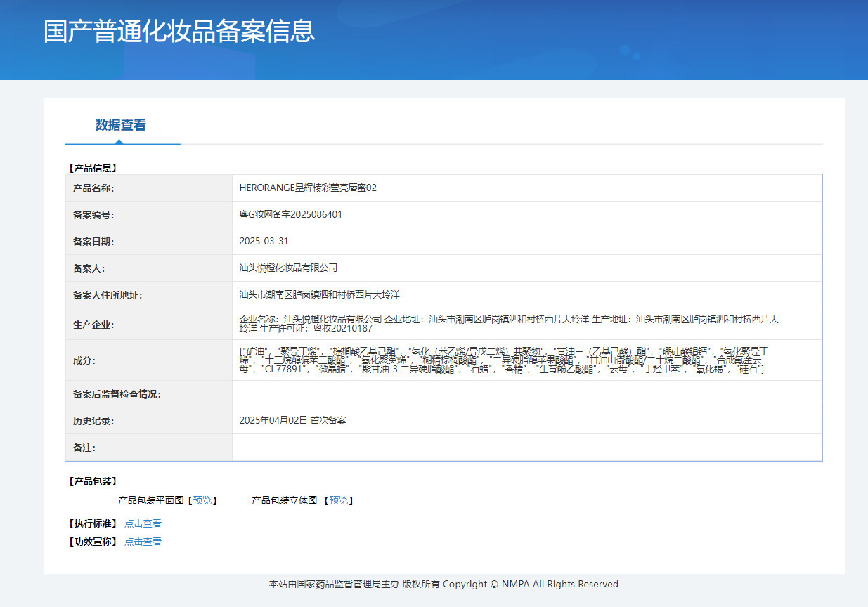Image resolution: width=868 pixels, height=607 pixels.
Task: Click the 备案后监督检查情况 row label
Action: point(117,394)
